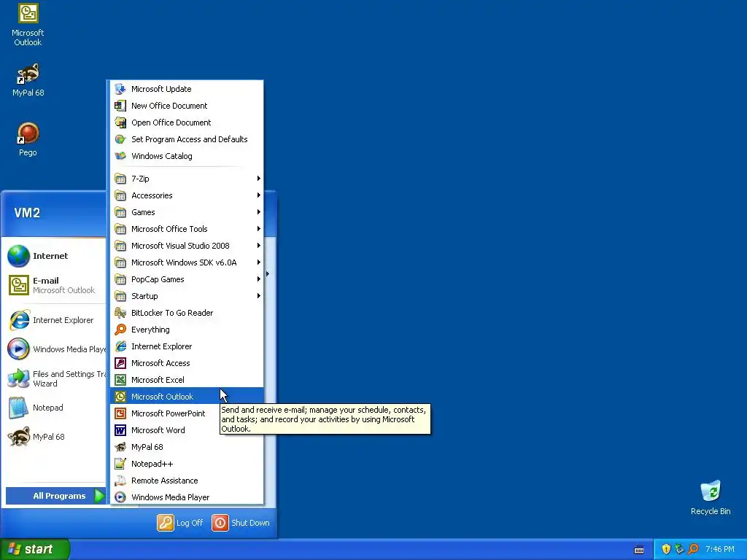Click the Everything magnifier tray icon
Viewport: 747px width, 560px height.
click(694, 549)
